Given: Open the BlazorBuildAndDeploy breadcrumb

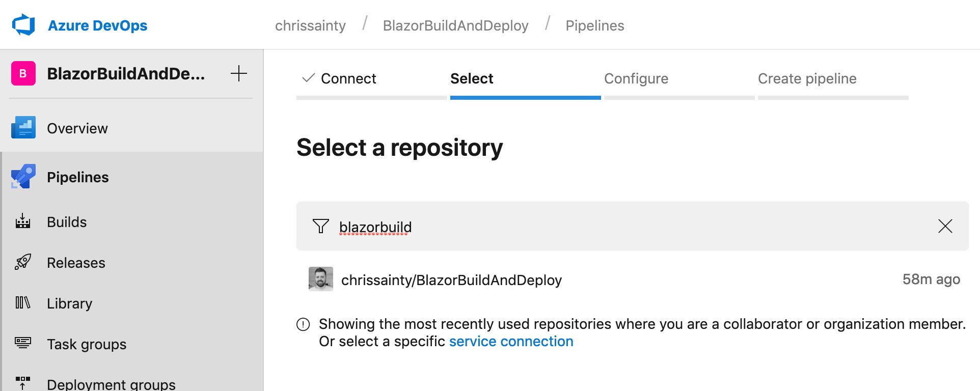Looking at the screenshot, I should 455,25.
